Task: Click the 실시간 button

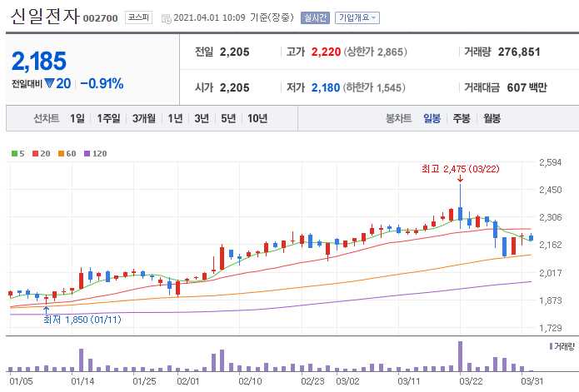Action: (315, 17)
